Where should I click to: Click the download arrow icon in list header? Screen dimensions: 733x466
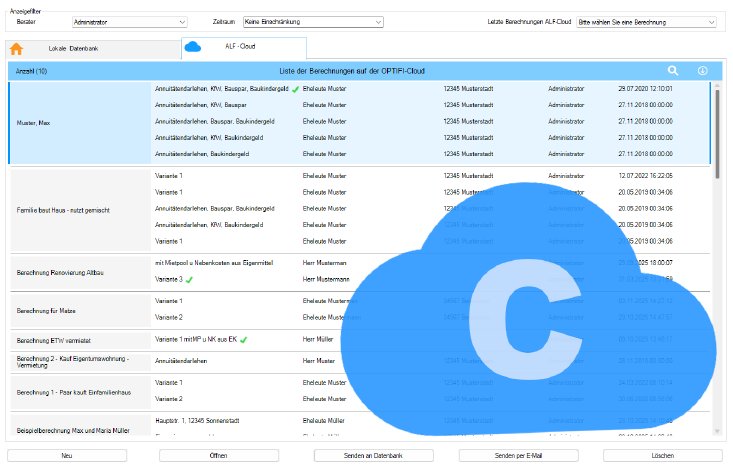[x=702, y=71]
